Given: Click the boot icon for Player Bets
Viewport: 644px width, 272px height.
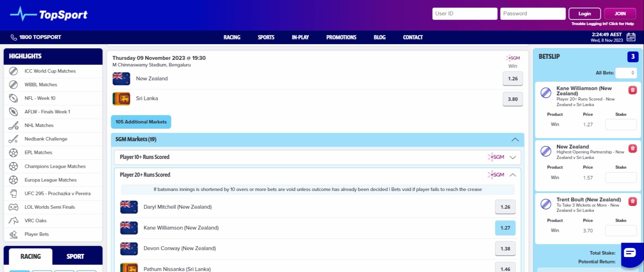Looking at the screenshot, I should (13, 234).
